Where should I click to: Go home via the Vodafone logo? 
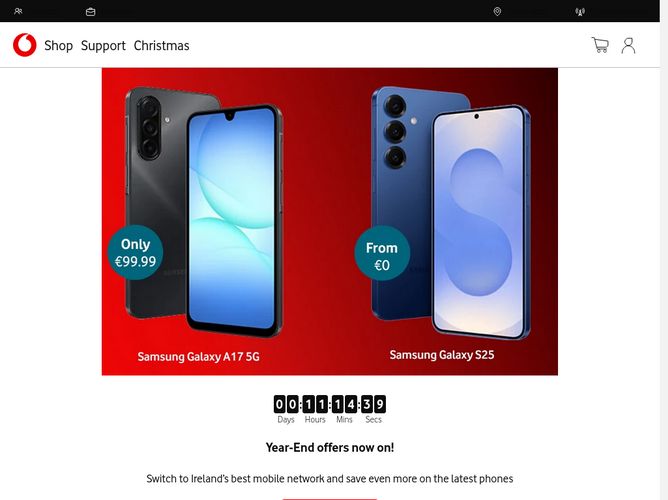click(x=25, y=45)
